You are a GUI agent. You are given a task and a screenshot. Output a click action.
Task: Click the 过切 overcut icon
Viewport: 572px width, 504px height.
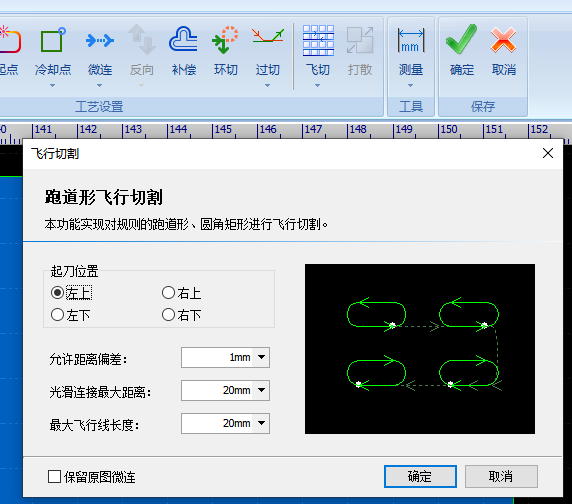coord(267,36)
